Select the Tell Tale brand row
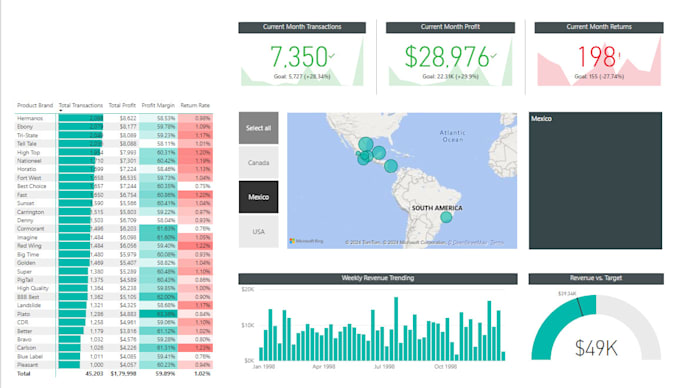The width and height of the screenshot is (680, 388). [114, 143]
